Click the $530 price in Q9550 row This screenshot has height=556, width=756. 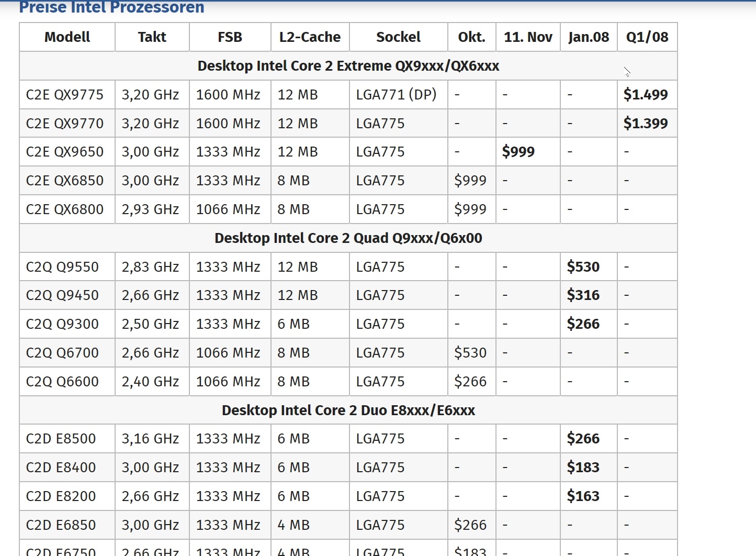(583, 267)
